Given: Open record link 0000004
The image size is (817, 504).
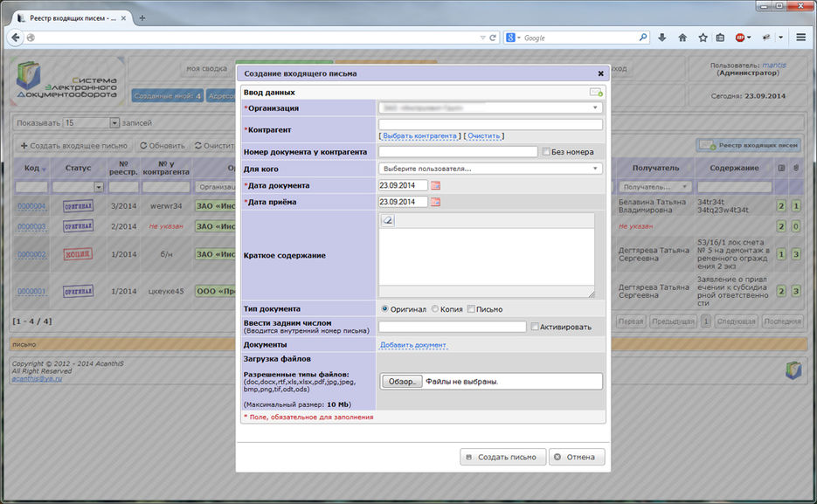Looking at the screenshot, I should click(x=31, y=206).
